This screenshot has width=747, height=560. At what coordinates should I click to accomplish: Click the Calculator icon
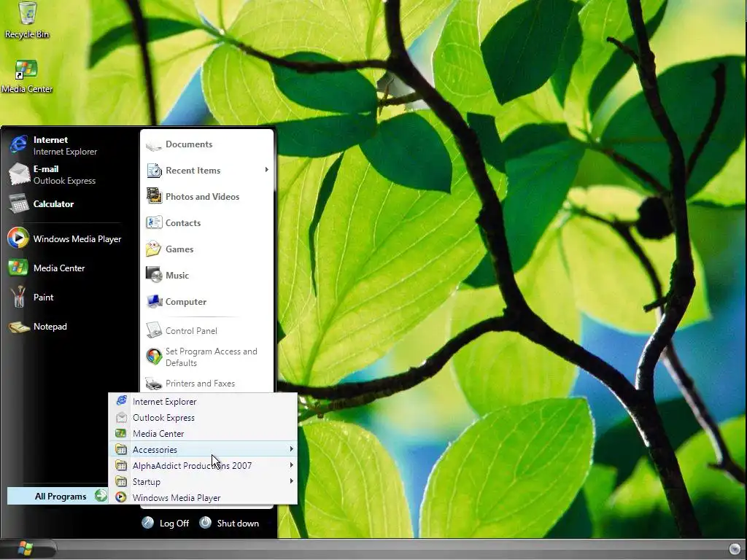[x=18, y=204]
